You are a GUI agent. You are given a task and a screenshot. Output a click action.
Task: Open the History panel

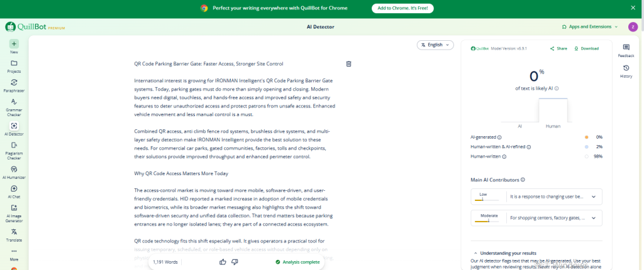(x=626, y=71)
